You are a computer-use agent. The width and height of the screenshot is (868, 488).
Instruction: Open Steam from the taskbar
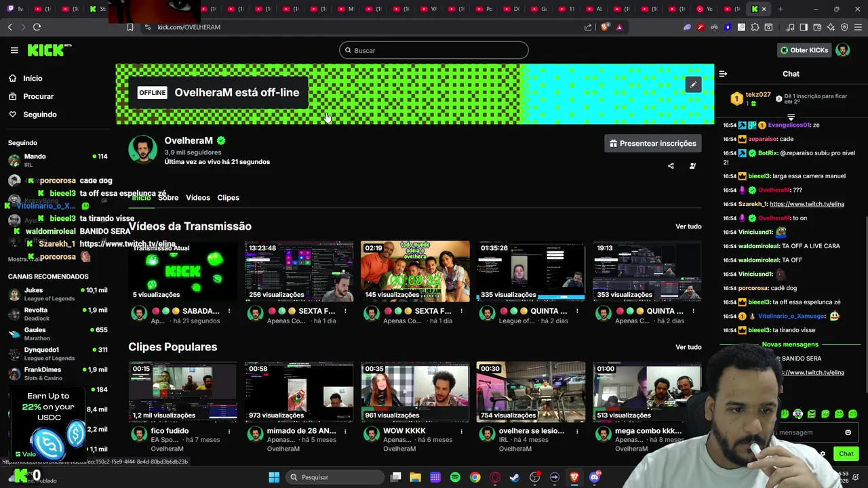point(515,477)
